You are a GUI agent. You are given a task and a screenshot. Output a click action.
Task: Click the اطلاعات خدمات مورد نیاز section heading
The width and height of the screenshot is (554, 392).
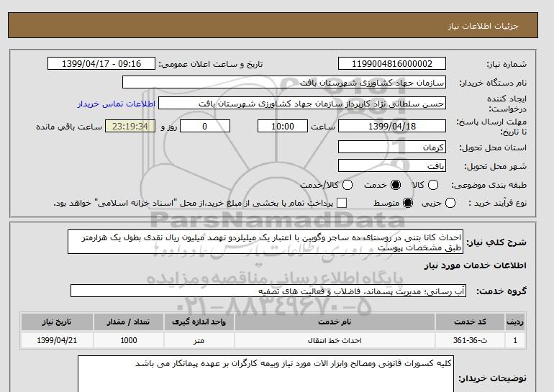(x=475, y=265)
